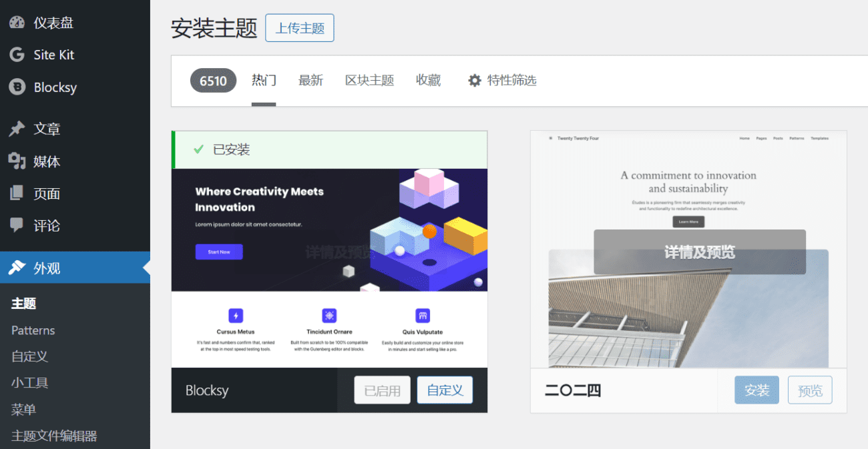
Task: Open the 收藏 favorites tab
Action: click(428, 81)
